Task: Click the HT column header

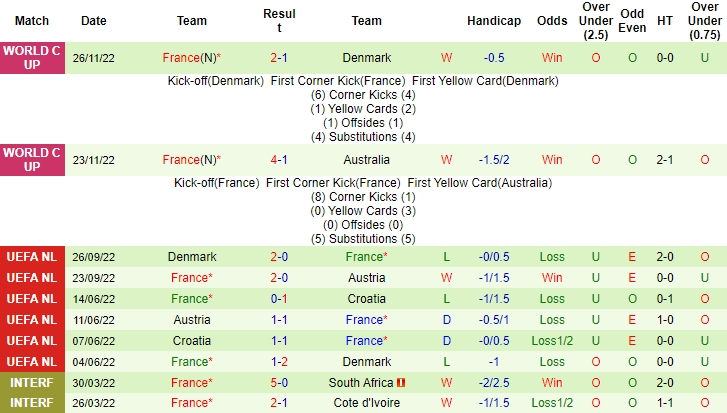Action: tap(665, 21)
